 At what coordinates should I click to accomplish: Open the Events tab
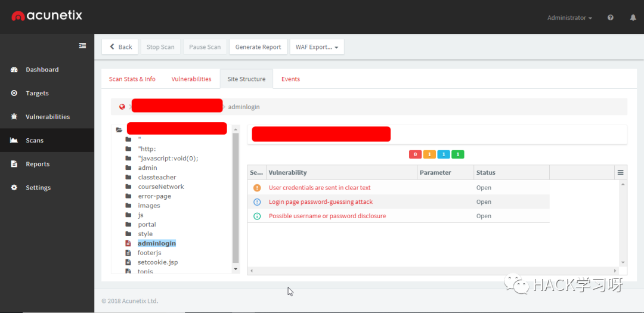(x=290, y=79)
